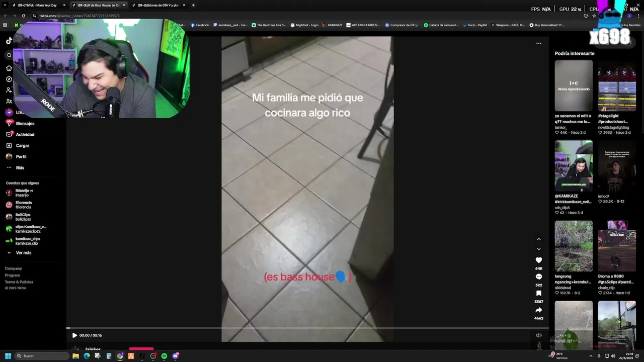
Task: Open Discord from the taskbar
Action: 175,356
